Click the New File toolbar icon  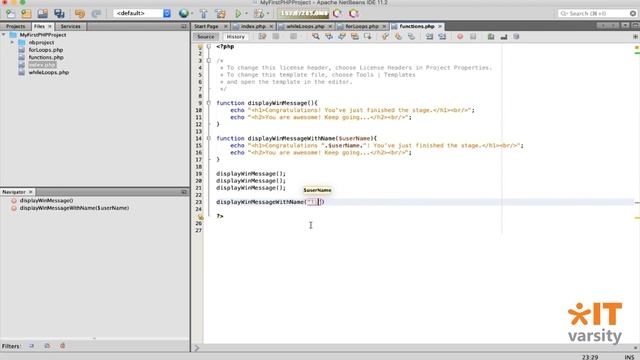[x=10, y=13]
